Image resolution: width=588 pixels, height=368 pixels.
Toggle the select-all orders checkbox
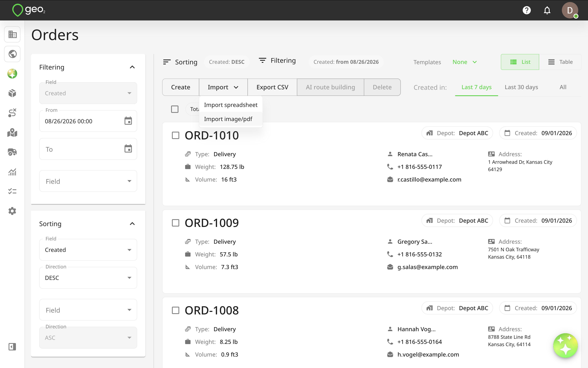point(175,109)
